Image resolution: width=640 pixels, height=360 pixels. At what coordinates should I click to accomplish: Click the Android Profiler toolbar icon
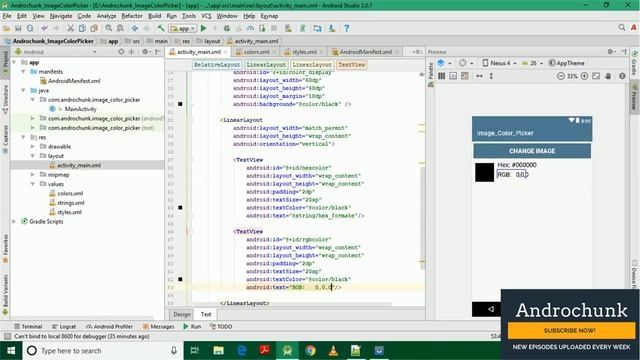[x=250, y=29]
